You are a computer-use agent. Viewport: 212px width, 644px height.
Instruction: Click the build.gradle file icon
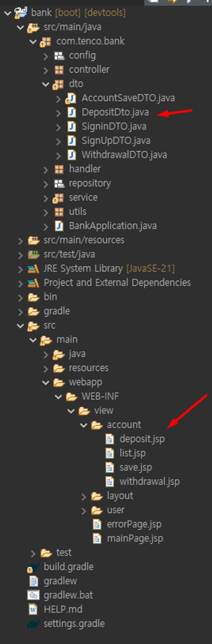(33, 567)
